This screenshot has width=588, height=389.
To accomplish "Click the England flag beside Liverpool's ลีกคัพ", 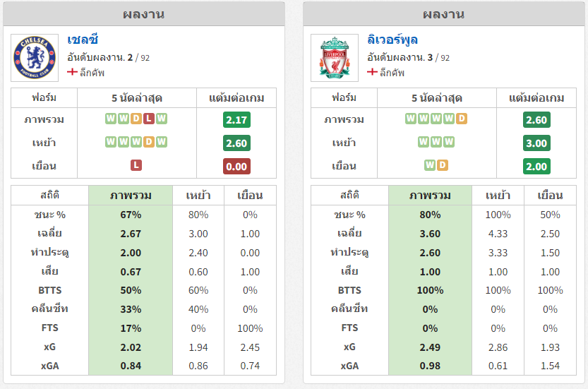I will tap(372, 71).
